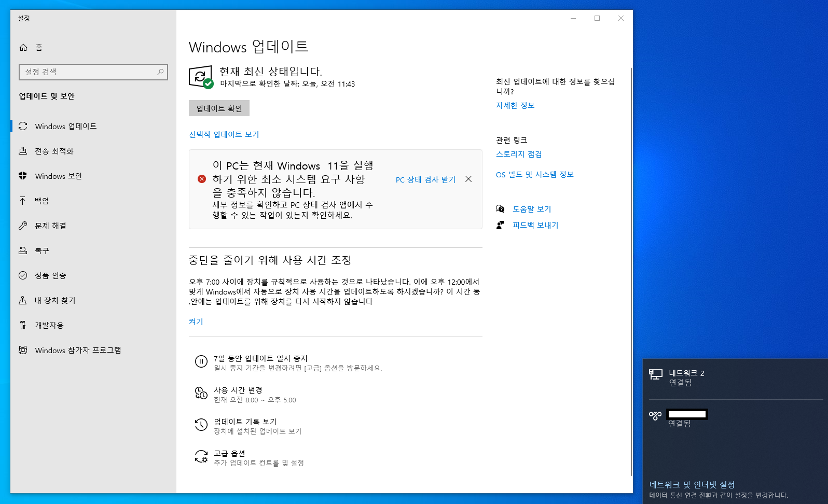Click the VPN connection icon in network flyout
Screen dimensions: 828x504
pyautogui.click(x=655, y=415)
